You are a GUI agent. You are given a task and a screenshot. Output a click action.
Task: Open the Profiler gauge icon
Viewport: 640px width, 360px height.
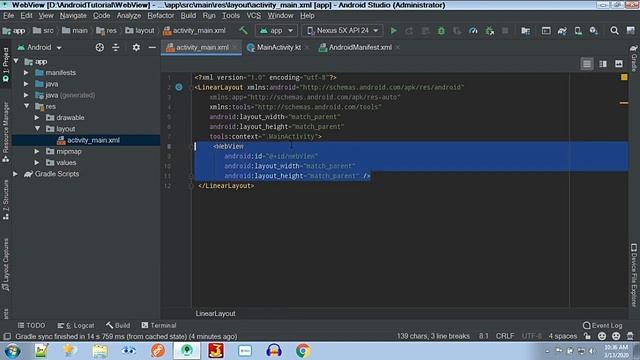[473, 31]
